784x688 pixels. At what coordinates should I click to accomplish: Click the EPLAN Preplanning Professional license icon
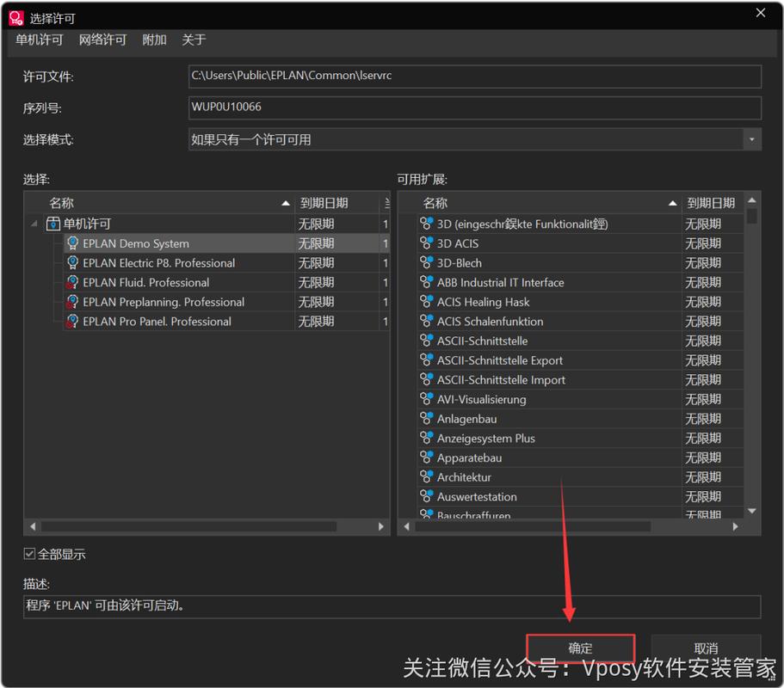(72, 302)
